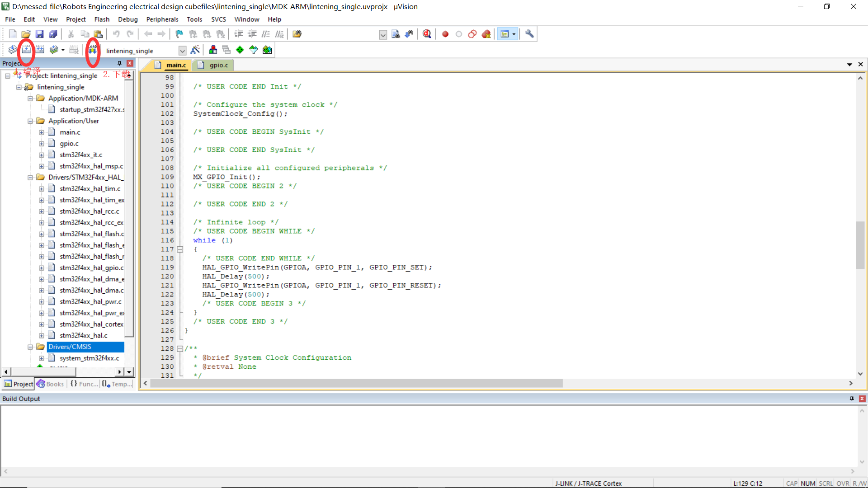Switch to the gpio.c tab
868x488 pixels.
pos(218,65)
